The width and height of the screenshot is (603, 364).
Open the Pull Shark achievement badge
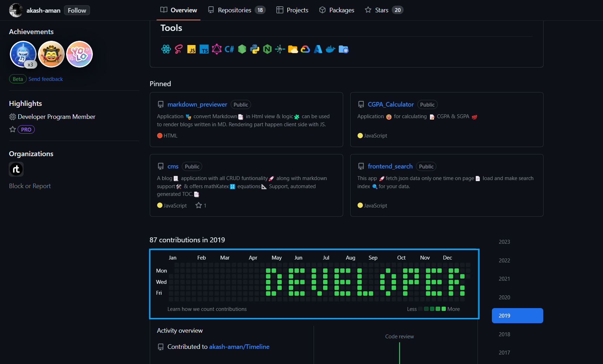tap(23, 54)
